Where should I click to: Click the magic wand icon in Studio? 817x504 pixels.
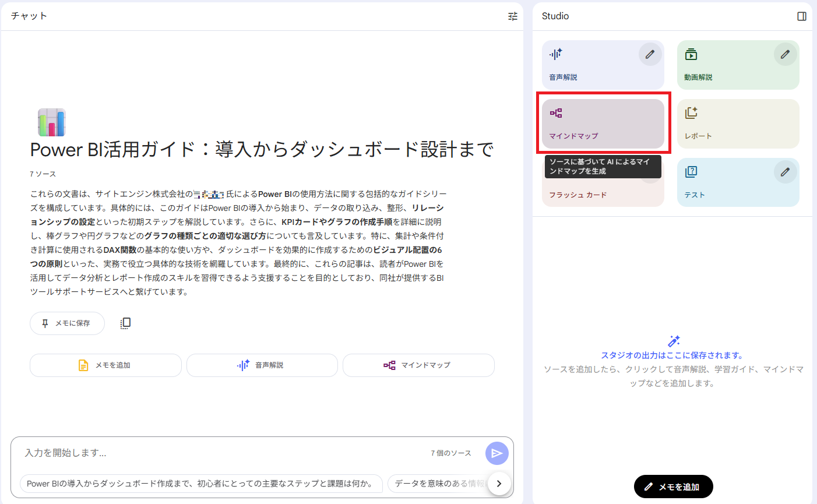[674, 341]
